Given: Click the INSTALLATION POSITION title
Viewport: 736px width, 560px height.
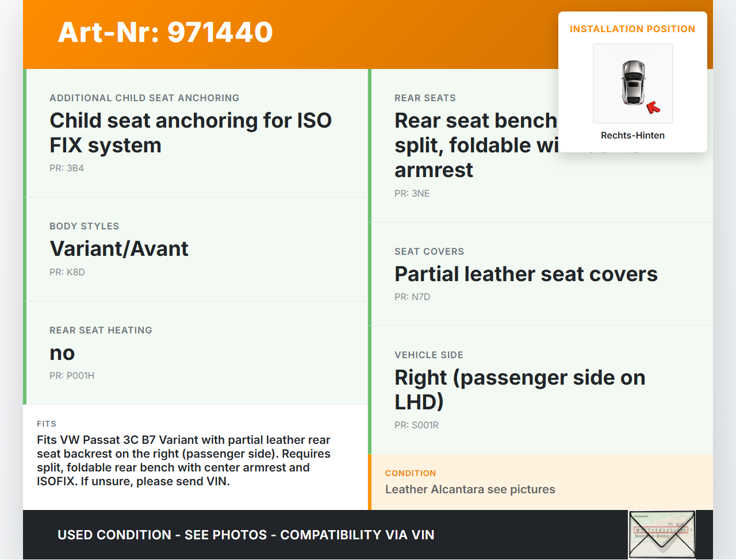Looking at the screenshot, I should click(632, 29).
